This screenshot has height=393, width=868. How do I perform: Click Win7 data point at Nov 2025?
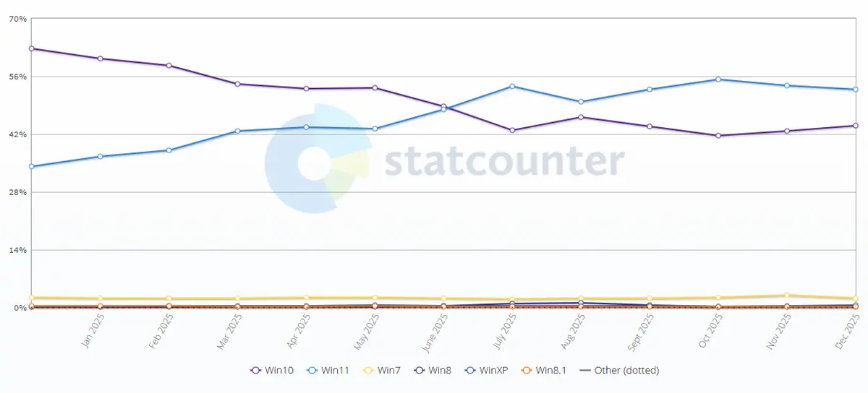[x=787, y=295]
